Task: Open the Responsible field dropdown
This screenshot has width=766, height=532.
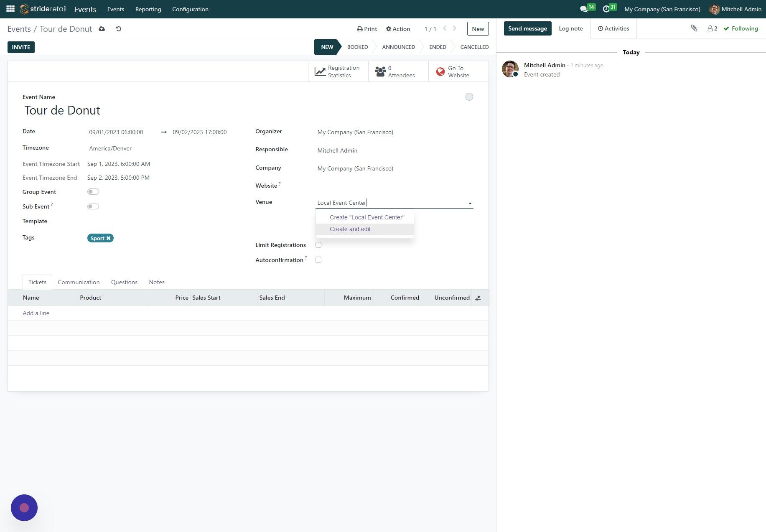Action: click(394, 150)
